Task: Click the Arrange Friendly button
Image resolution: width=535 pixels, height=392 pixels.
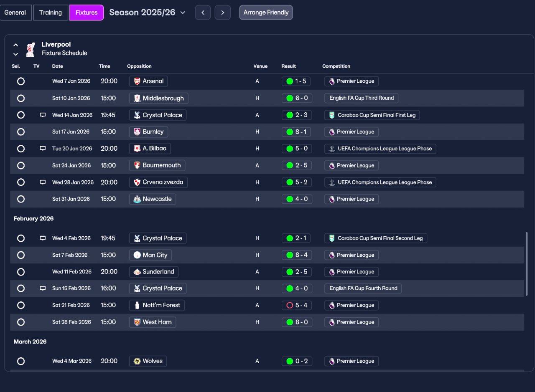Action: pyautogui.click(x=266, y=13)
